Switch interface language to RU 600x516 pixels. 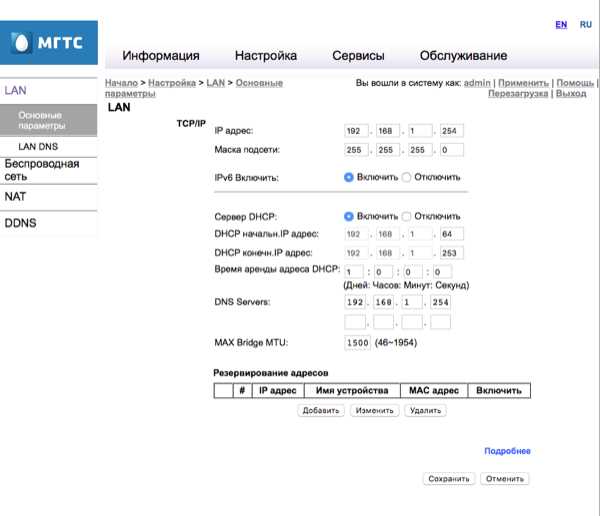(585, 25)
